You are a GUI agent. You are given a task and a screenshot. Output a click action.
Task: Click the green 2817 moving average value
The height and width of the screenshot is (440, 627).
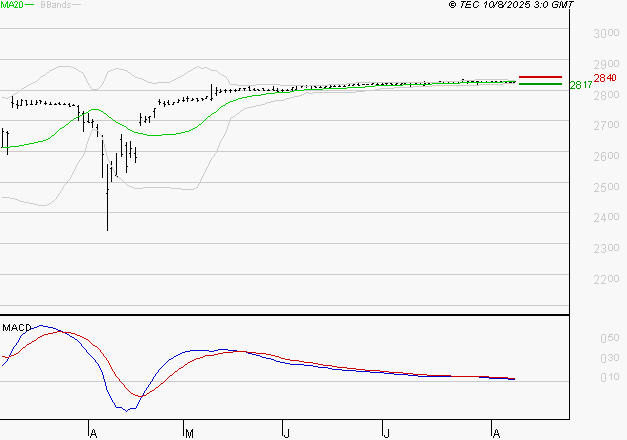click(x=581, y=85)
